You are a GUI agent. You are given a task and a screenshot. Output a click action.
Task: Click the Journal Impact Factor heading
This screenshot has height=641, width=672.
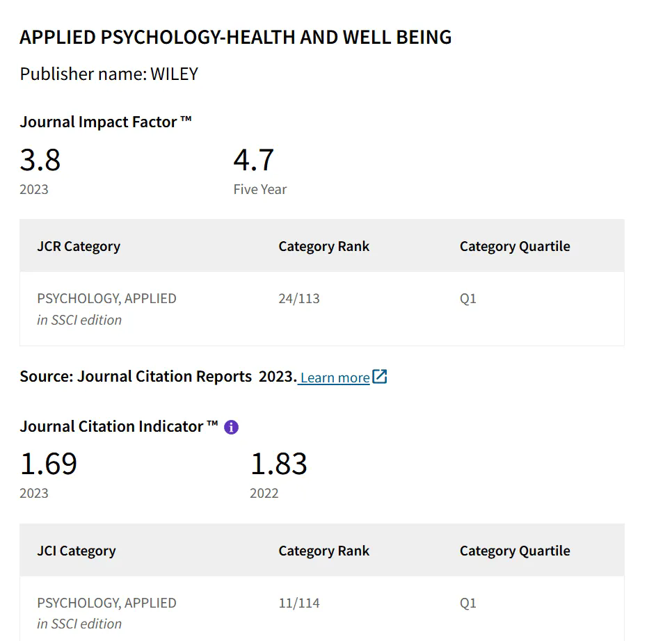pos(106,122)
